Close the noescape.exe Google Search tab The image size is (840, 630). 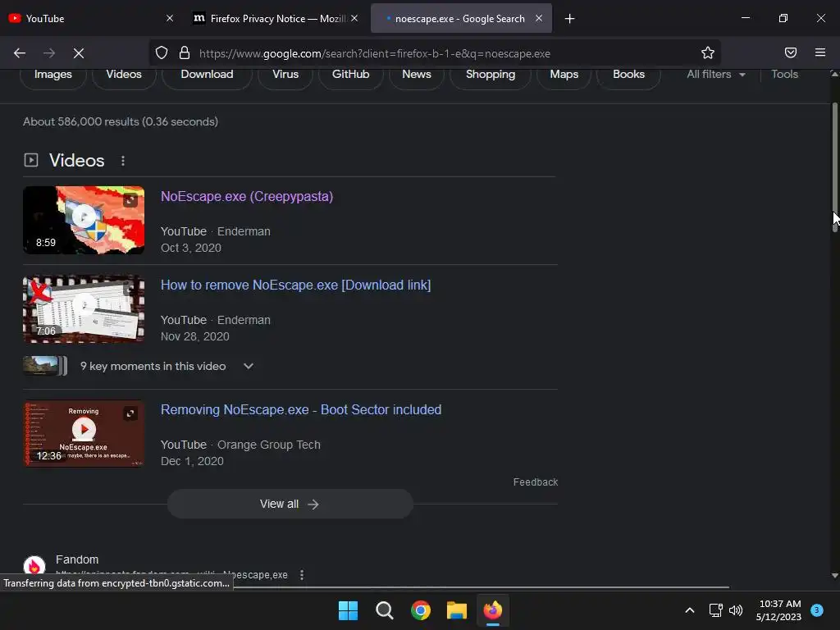tap(539, 18)
